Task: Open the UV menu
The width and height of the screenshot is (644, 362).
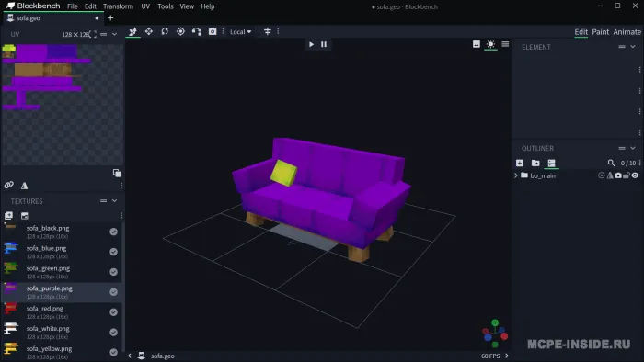Action: tap(145, 6)
